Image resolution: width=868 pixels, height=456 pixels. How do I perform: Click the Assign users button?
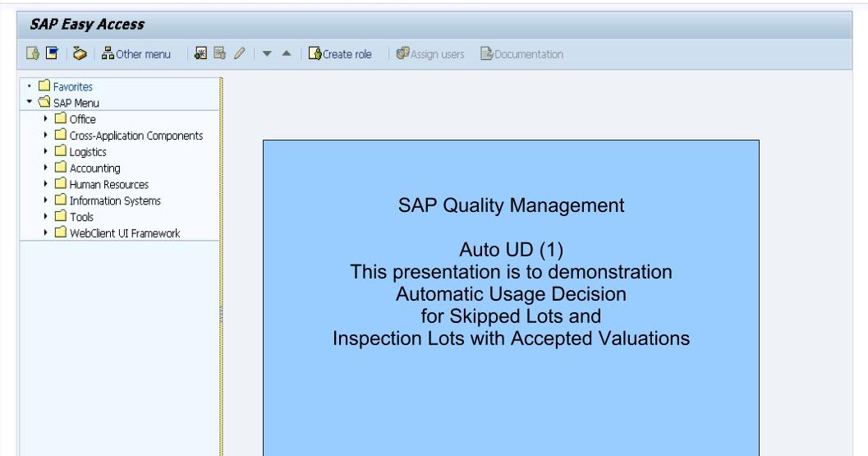430,53
